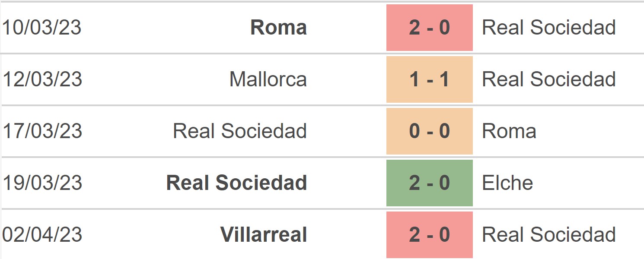644x259 pixels.
Task: Click the Elche team name
Action: click(507, 183)
